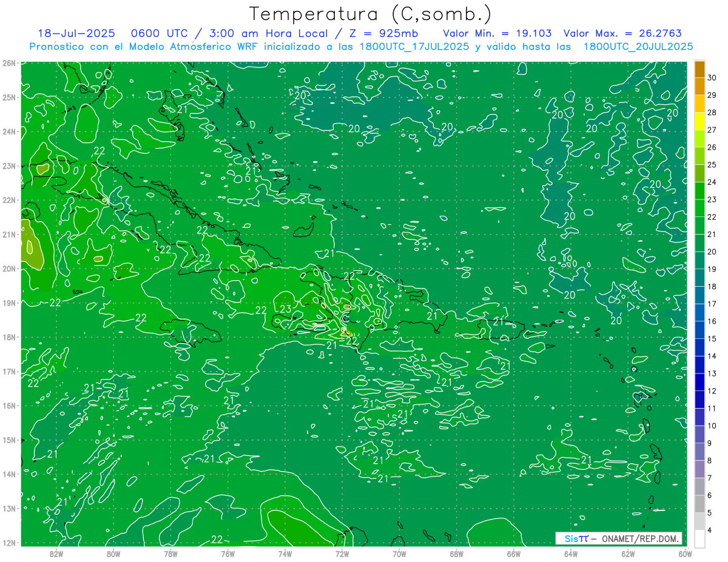Click the "78W" longitude label
Screen dimensions: 728x562
(x=170, y=554)
